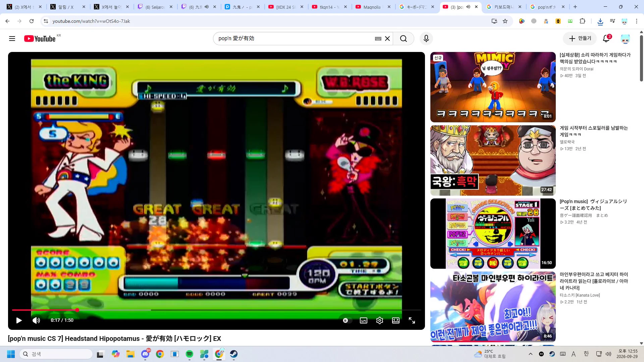
Task: Open the 타소콘볼 마인부우편 하이라이트 thumbnail
Action: coord(493,307)
